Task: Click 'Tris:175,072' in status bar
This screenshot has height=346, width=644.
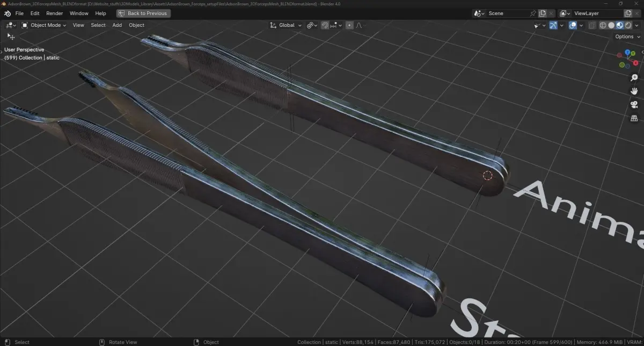Action: (x=430, y=342)
